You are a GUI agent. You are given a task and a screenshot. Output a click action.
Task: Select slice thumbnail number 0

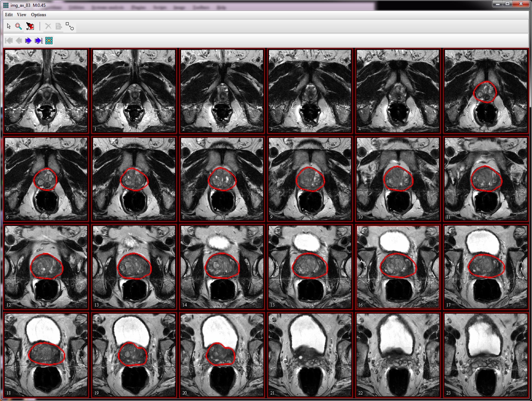pyautogui.click(x=46, y=91)
